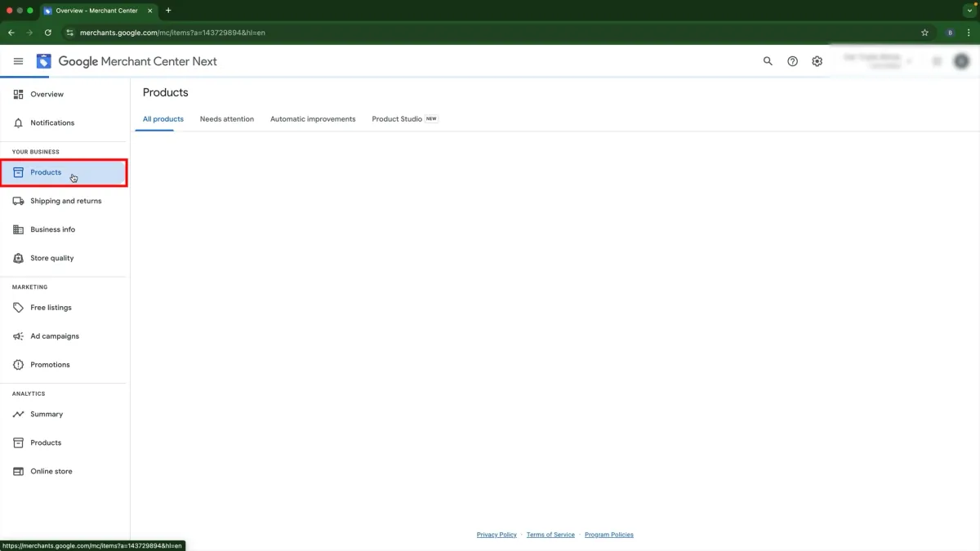Viewport: 980px width, 551px height.
Task: Close the Overview - Merchant Center tab
Action: coord(150,11)
